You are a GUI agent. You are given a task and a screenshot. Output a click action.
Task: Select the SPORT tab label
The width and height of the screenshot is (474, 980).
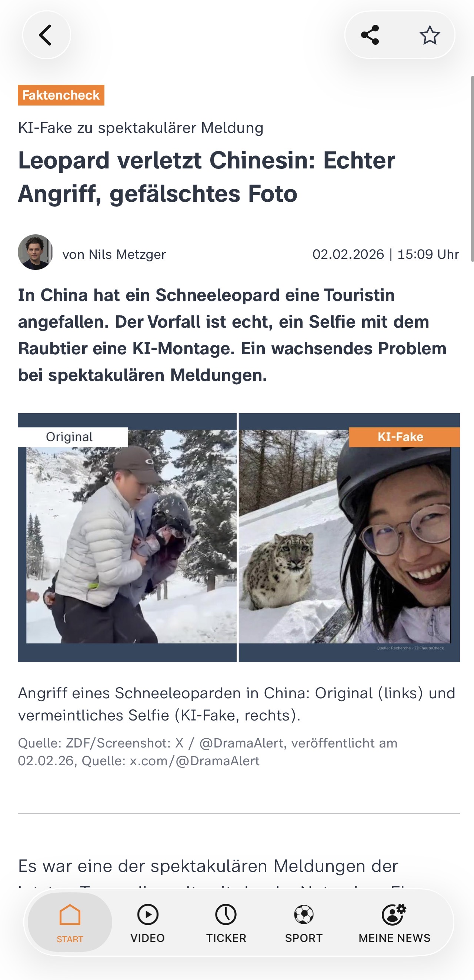(x=304, y=938)
